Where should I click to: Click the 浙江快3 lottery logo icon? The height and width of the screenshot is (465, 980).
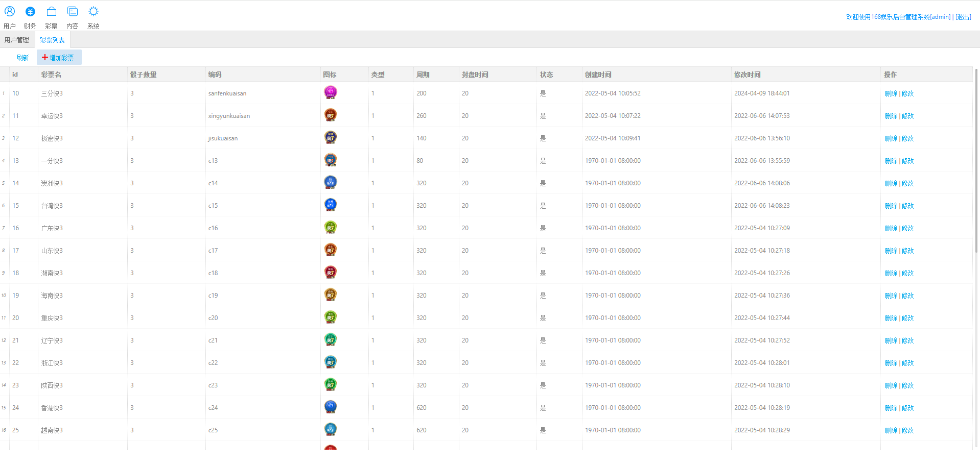point(331,362)
